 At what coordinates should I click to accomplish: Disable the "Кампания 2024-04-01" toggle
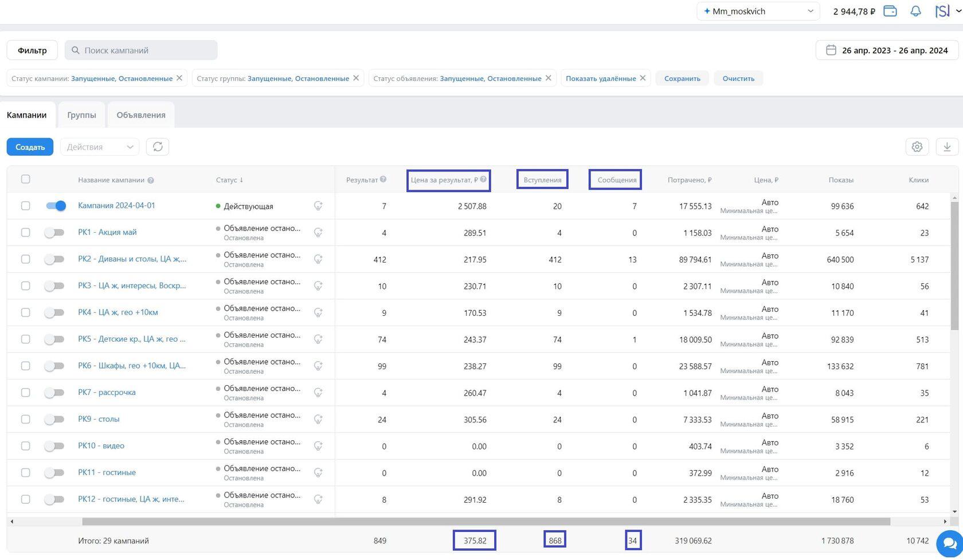click(x=56, y=206)
